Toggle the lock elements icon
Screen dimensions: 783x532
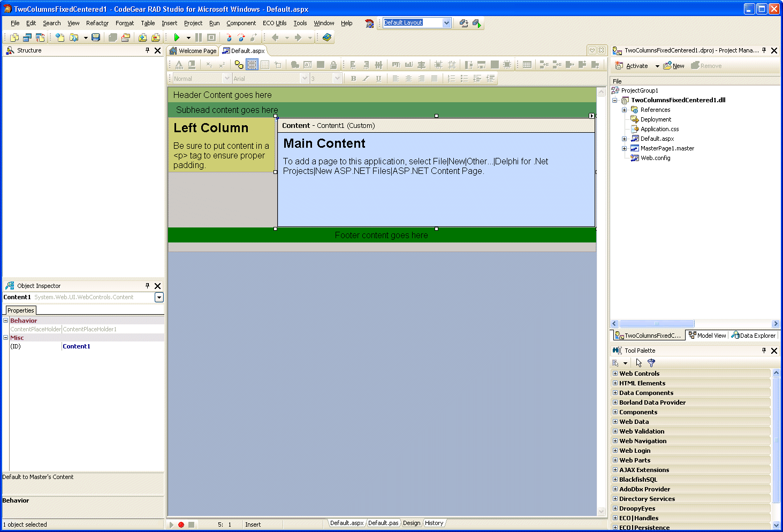click(x=333, y=64)
